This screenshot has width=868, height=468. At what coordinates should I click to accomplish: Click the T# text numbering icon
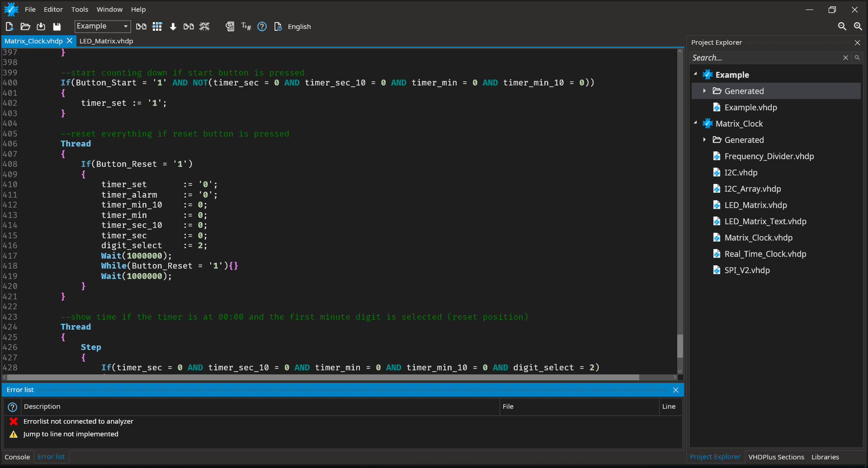(246, 27)
